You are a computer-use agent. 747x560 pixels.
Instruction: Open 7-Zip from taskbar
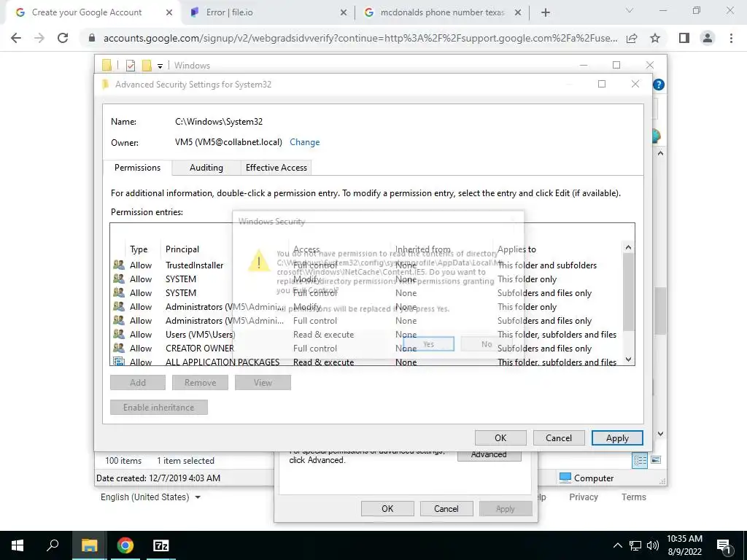click(160, 545)
